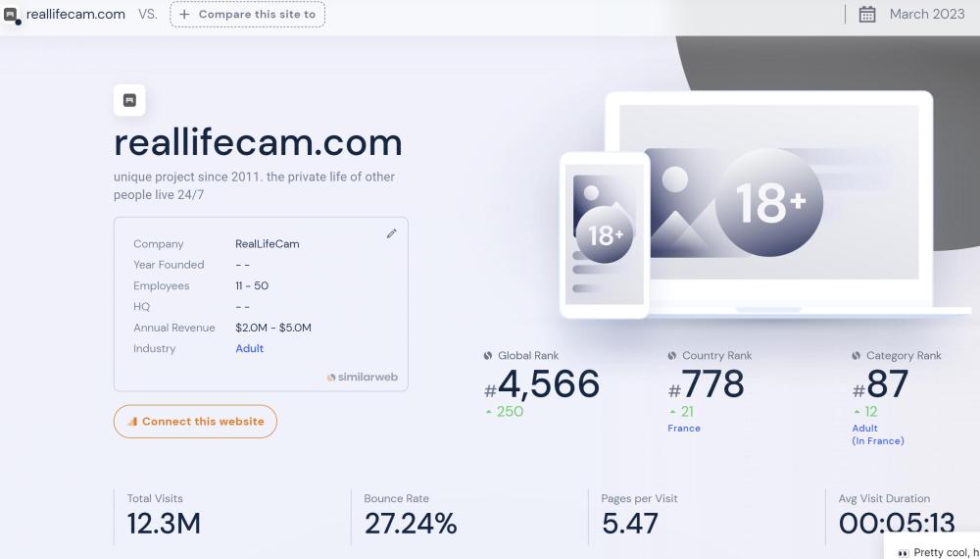Click the Global Rank value #4,566
Screen dimensions: 980x559
click(542, 384)
